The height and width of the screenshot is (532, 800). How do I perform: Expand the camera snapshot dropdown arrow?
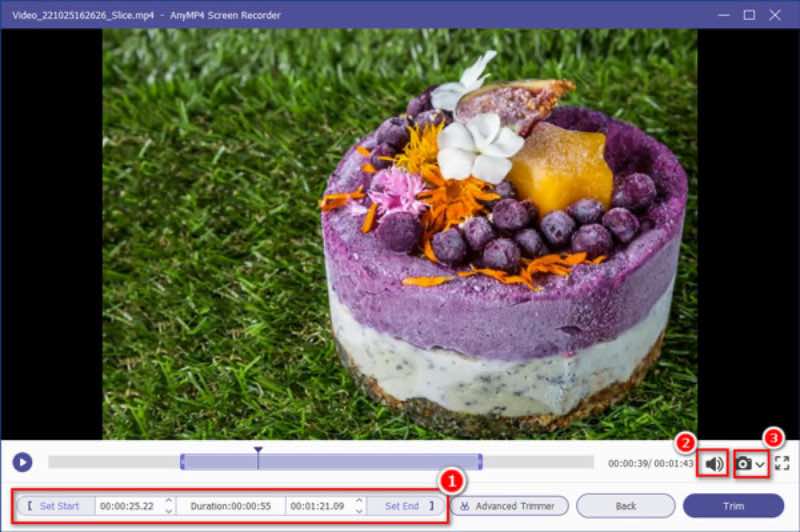coord(761,464)
